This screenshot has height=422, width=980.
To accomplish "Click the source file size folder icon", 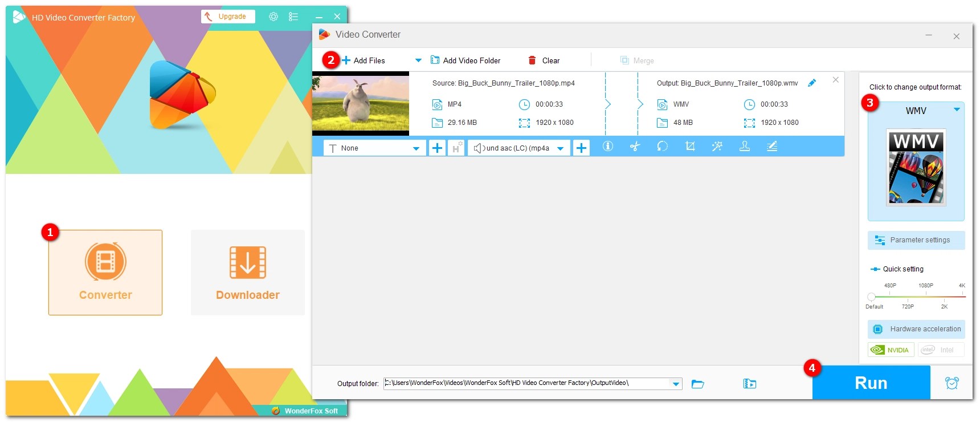I will tap(437, 123).
